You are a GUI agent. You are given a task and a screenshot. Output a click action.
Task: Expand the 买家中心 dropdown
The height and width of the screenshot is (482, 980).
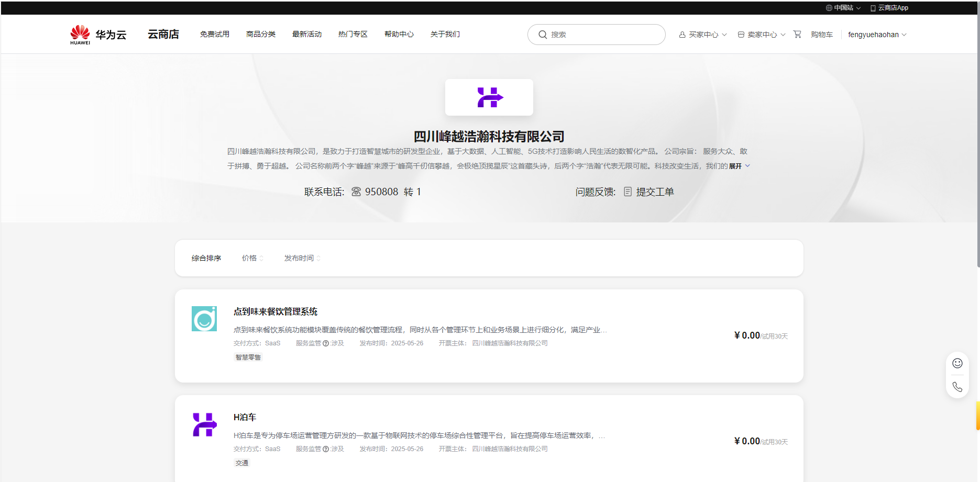(703, 35)
